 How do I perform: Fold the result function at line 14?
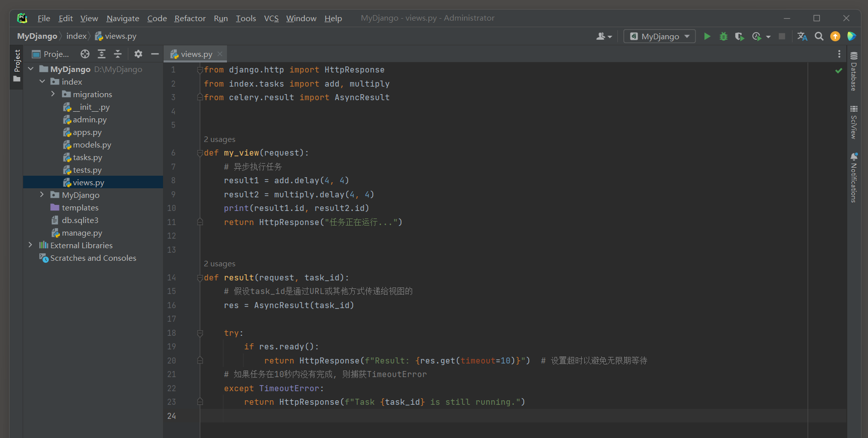(x=200, y=278)
